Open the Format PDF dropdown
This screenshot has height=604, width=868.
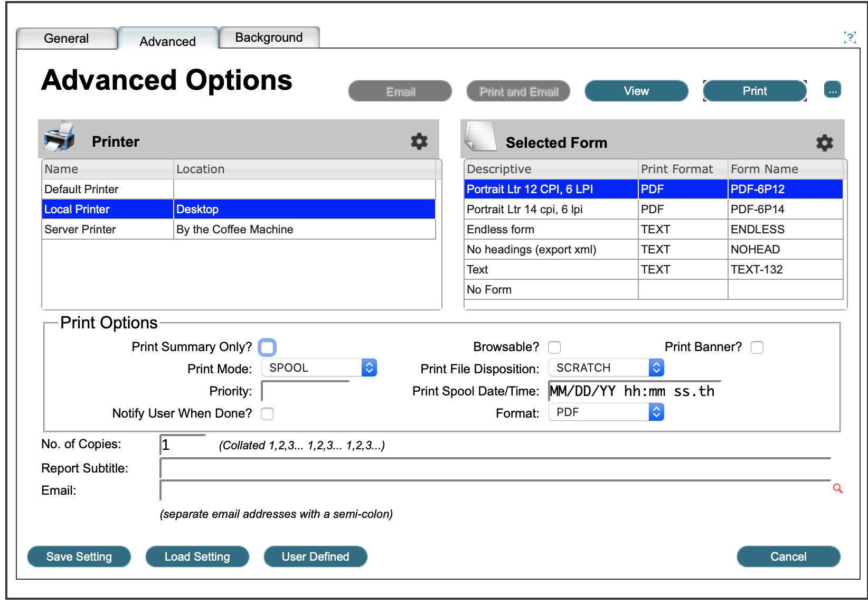(x=606, y=412)
